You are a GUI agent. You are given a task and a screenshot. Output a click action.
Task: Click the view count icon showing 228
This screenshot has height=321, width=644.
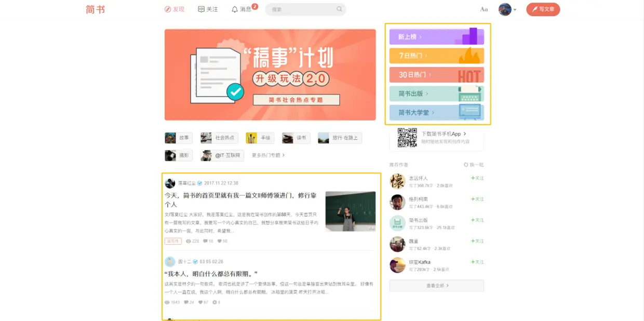coord(189,241)
